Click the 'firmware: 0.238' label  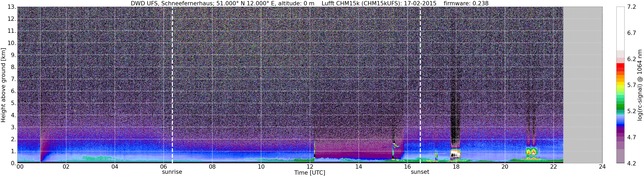click(466, 3)
